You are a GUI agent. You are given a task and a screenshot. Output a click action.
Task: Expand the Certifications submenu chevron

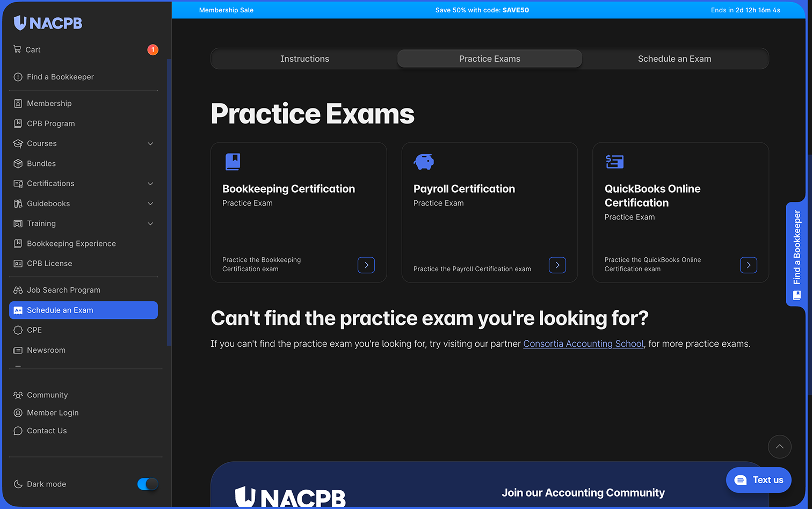click(x=150, y=184)
